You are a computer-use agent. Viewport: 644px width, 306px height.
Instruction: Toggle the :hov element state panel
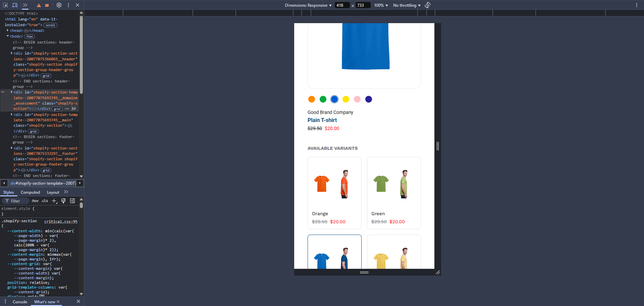pos(35,201)
